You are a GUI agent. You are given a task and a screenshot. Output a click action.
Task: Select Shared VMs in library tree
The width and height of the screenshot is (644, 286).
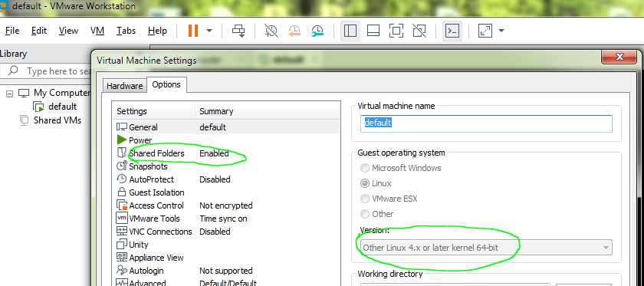pyautogui.click(x=57, y=120)
